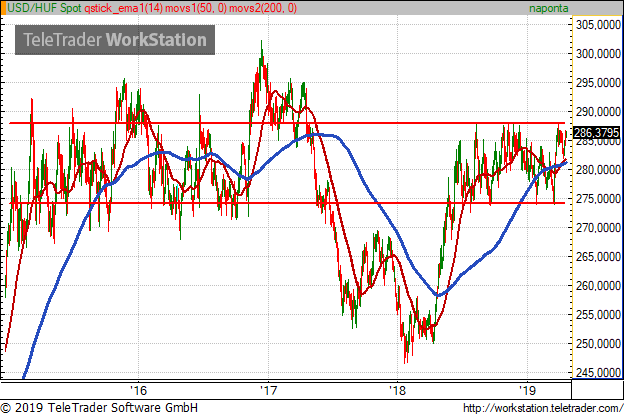Click the '19 year label on time axis

(527, 390)
